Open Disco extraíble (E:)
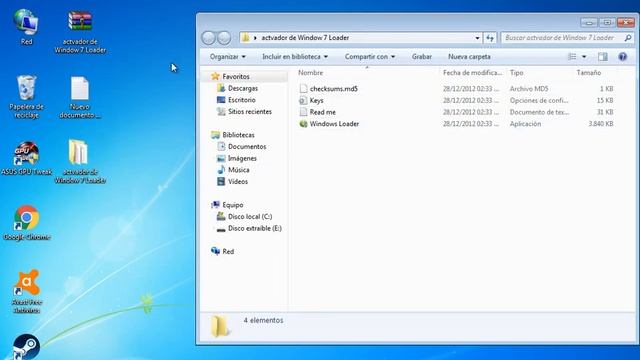The height and width of the screenshot is (360, 640). (255, 229)
